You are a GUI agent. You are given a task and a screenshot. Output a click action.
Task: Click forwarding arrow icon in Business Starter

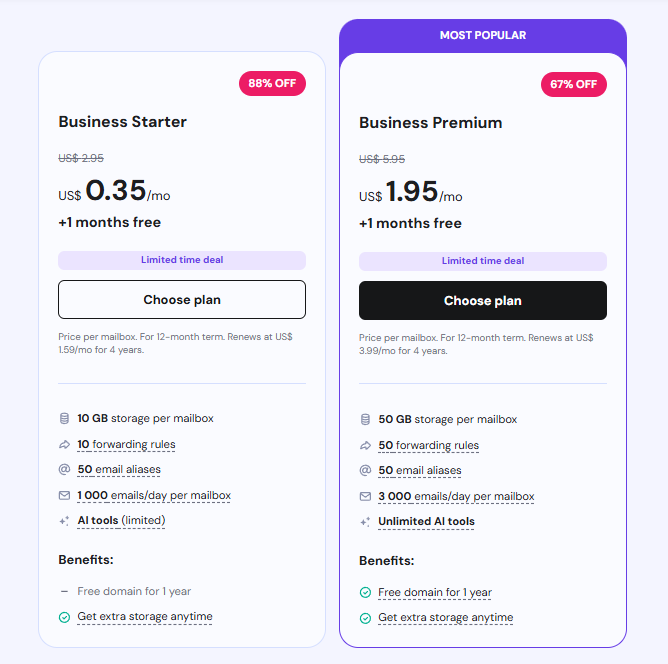[x=64, y=444]
